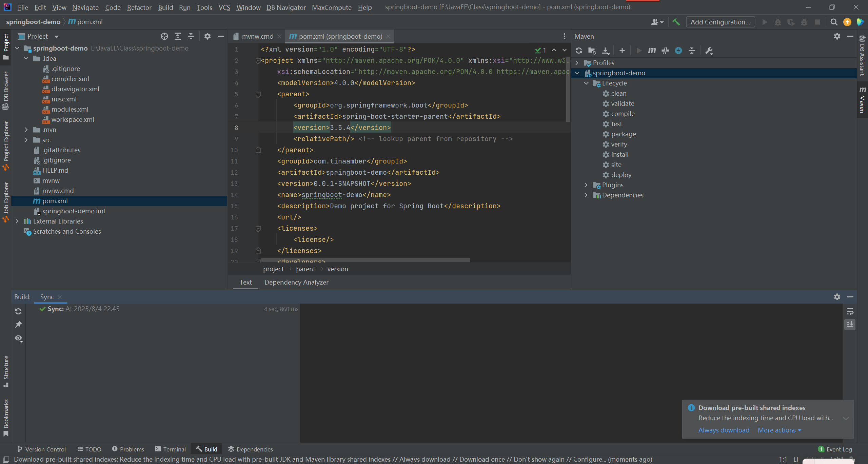Click Execute Maven Goal 'm' icon
The width and height of the screenshot is (868, 464).
click(x=652, y=51)
